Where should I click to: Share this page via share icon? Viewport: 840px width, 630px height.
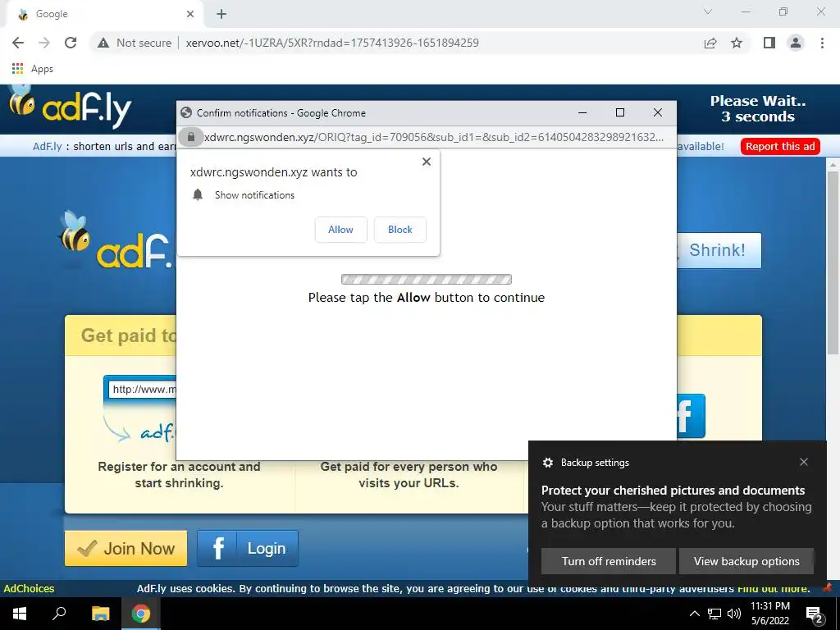(710, 43)
